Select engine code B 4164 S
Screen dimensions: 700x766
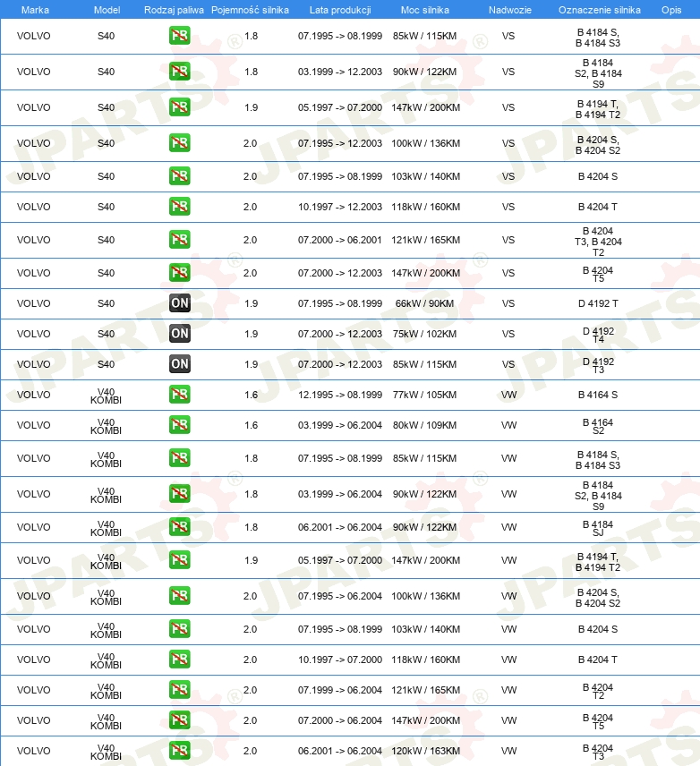598,395
